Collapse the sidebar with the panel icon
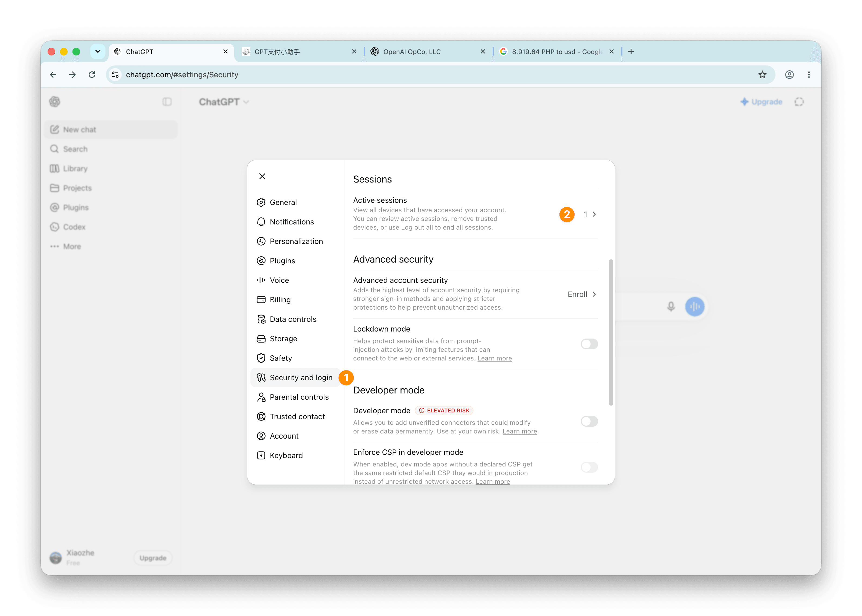Viewport: 862px width, 616px height. click(167, 102)
